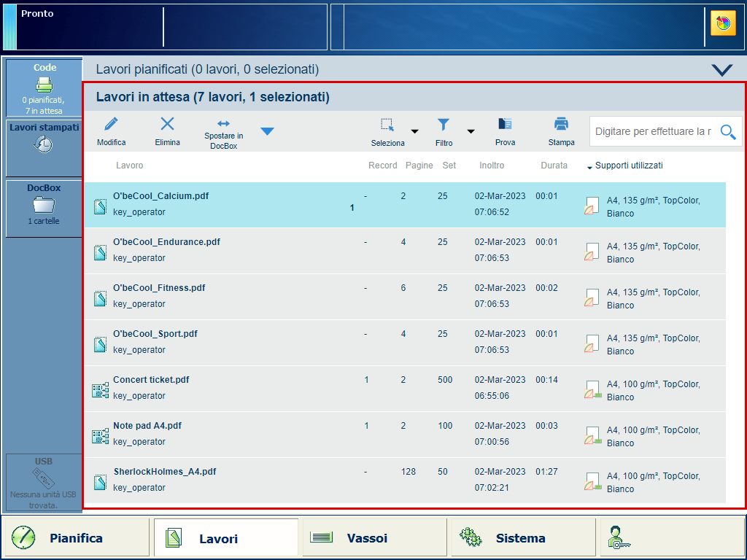
Task: Click the Modifica pencil icon
Action: click(x=111, y=124)
